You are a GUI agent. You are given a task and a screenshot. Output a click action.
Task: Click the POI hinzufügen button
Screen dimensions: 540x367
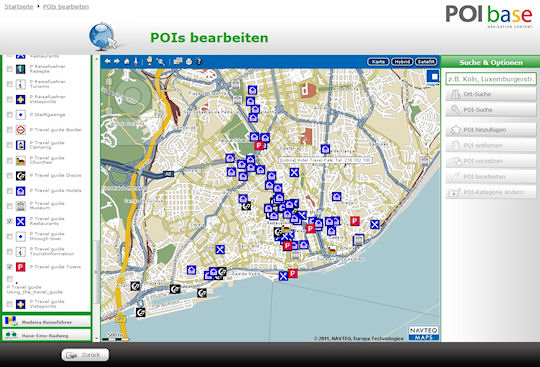(491, 130)
